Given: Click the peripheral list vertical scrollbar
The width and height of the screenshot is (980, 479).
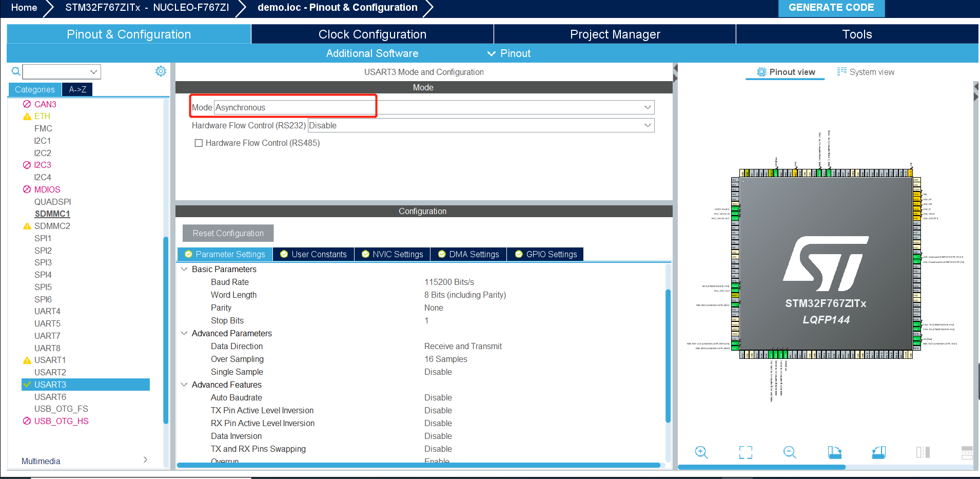Looking at the screenshot, I should tap(166, 330).
